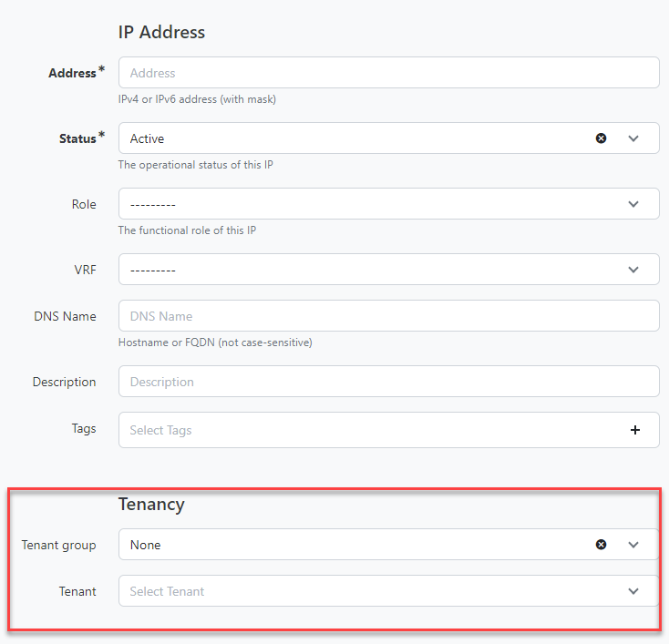
Task: Expand the Tenant group dropdown chevron
Action: (633, 545)
